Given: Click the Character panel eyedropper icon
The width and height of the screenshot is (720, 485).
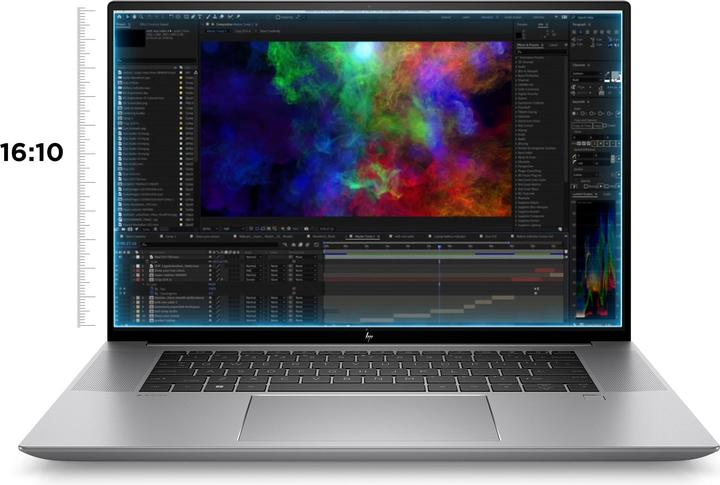Looking at the screenshot, I should click(x=607, y=73).
